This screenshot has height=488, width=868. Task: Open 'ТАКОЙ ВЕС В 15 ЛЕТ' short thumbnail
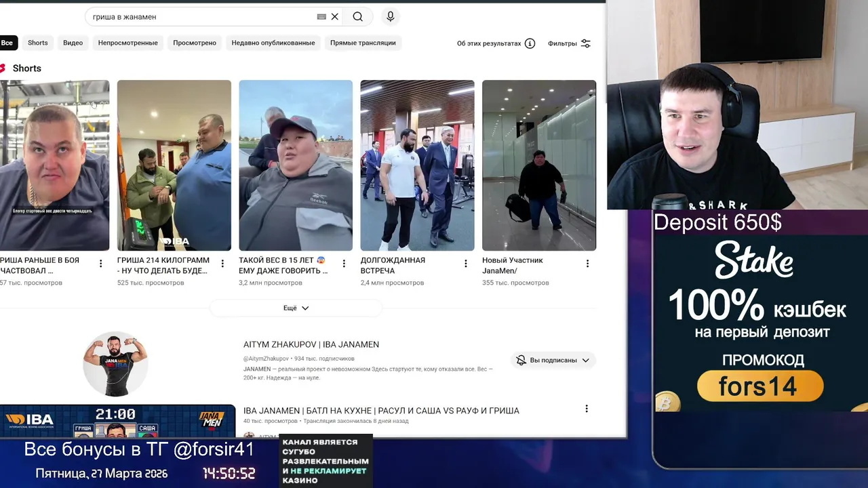pos(296,165)
